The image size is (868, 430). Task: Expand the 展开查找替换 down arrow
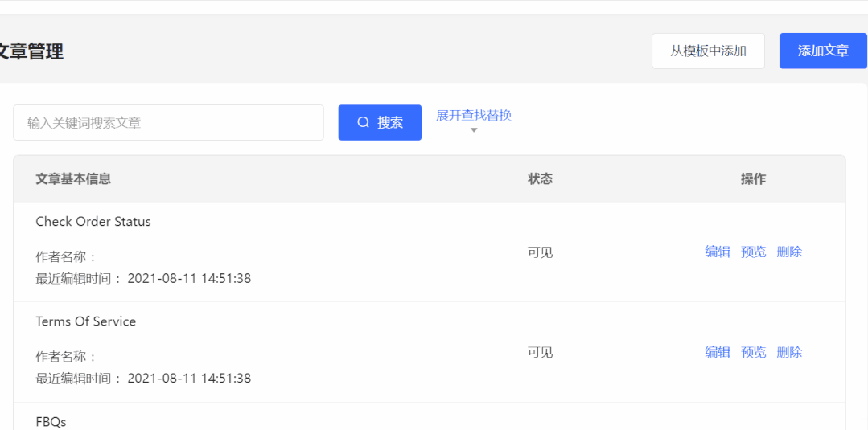(473, 130)
